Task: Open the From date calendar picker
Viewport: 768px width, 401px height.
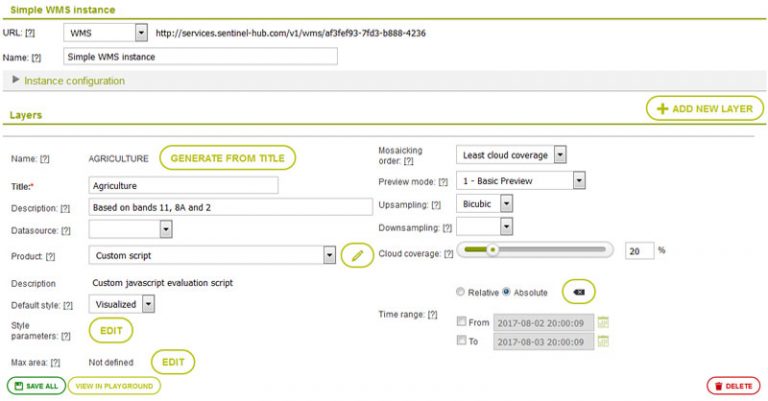Action: (603, 322)
